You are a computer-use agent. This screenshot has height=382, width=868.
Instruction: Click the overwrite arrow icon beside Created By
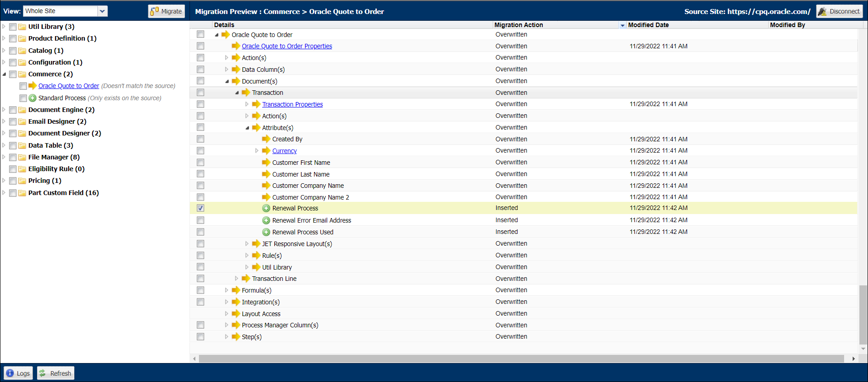[266, 139]
